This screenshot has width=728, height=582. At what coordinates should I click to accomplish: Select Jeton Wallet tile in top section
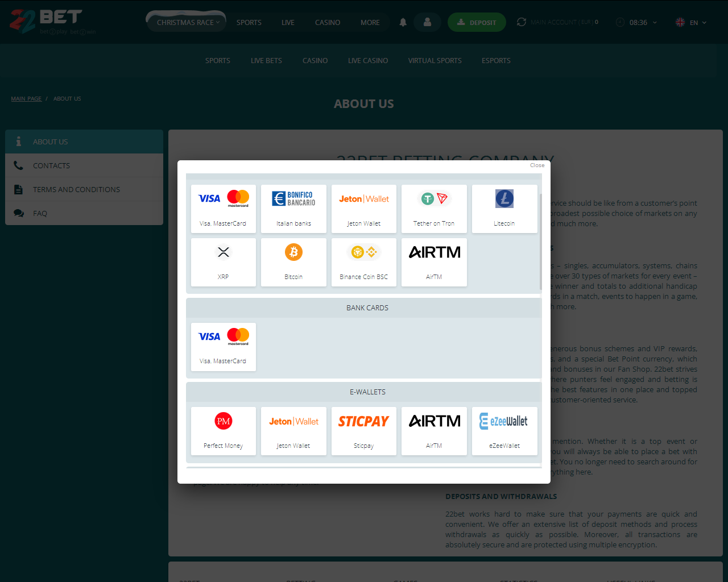coord(364,209)
